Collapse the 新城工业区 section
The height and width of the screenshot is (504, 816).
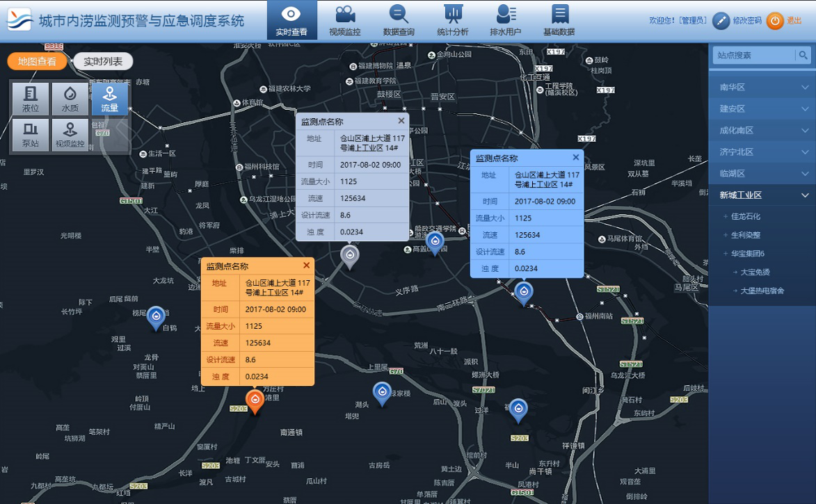pos(762,195)
